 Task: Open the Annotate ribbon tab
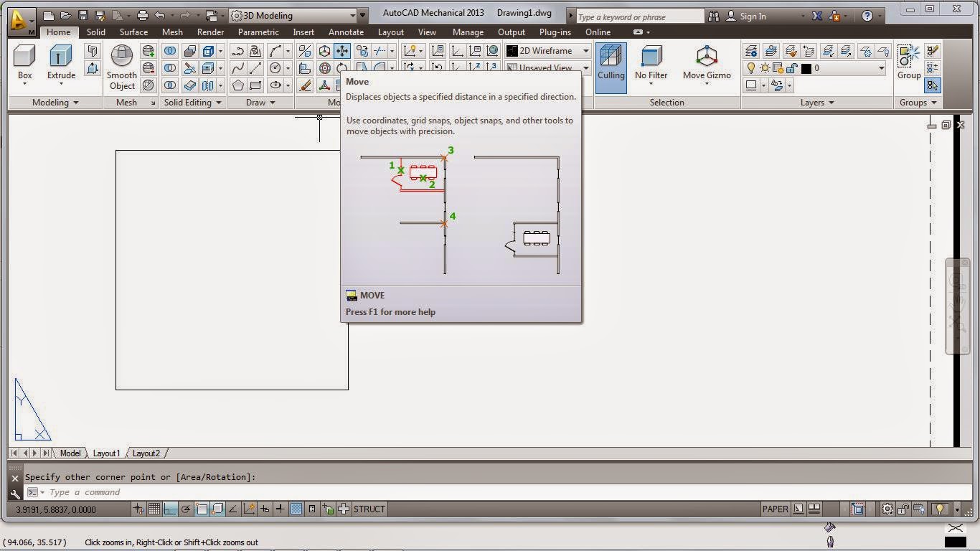pos(346,32)
